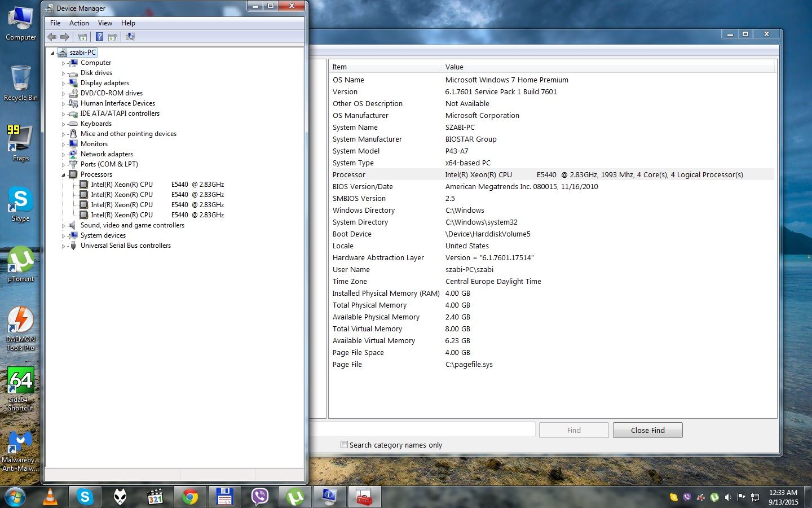Screen dimensions: 812x508
Task: Open the Help menu in Device Manager
Action: pyautogui.click(x=128, y=23)
